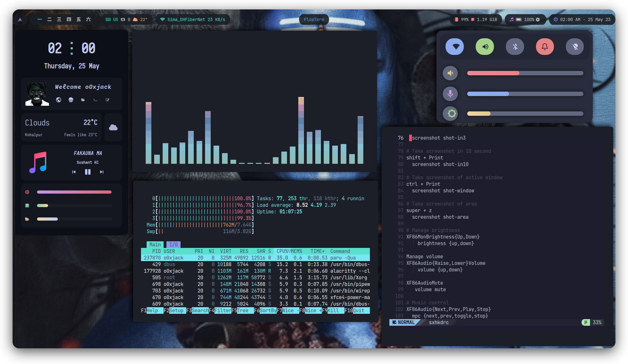Image resolution: width=628 pixels, height=364 pixels.
Task: Pause playback of FAKAUNA MA in the music widget
Action: [88, 172]
